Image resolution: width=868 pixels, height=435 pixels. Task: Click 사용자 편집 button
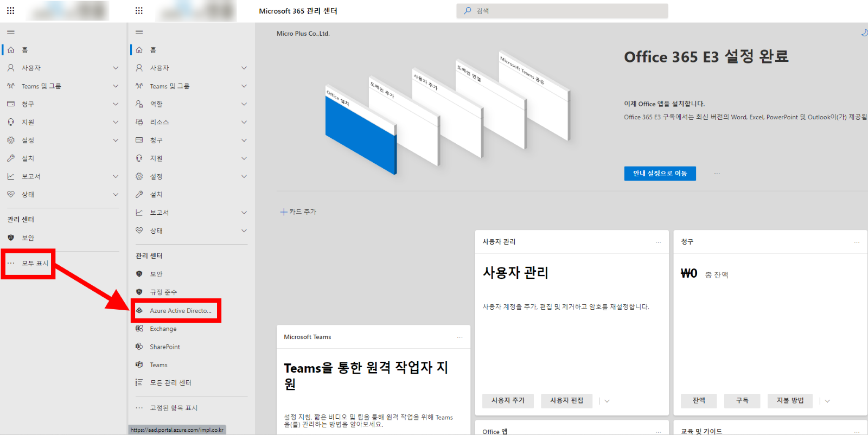pos(566,401)
